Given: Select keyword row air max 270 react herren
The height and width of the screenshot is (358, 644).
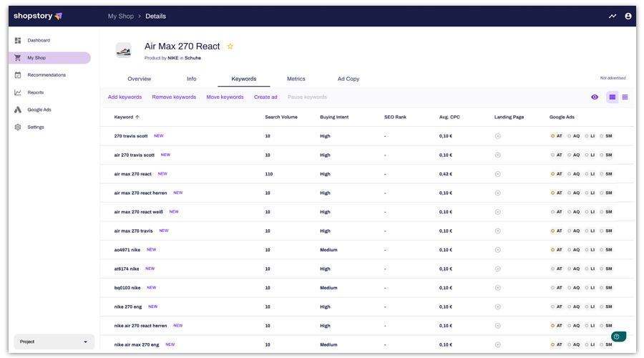Looking at the screenshot, I should pyautogui.click(x=366, y=193).
